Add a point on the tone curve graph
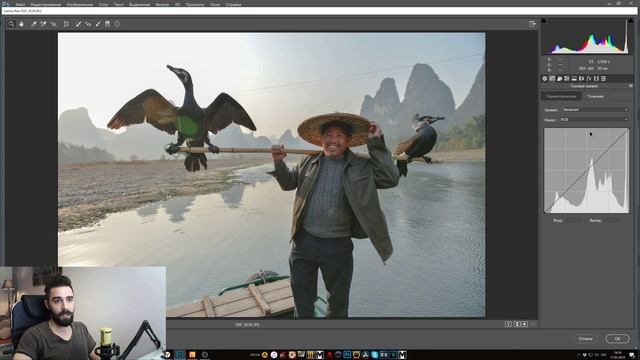Viewport: 640px width, 360px height. pos(587,171)
